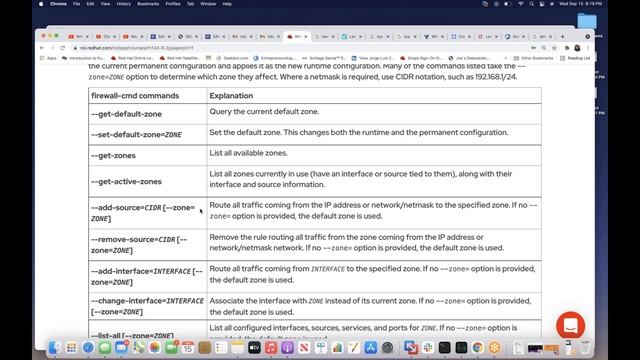Open the red chat widget button
The image size is (640, 360).
tap(570, 325)
